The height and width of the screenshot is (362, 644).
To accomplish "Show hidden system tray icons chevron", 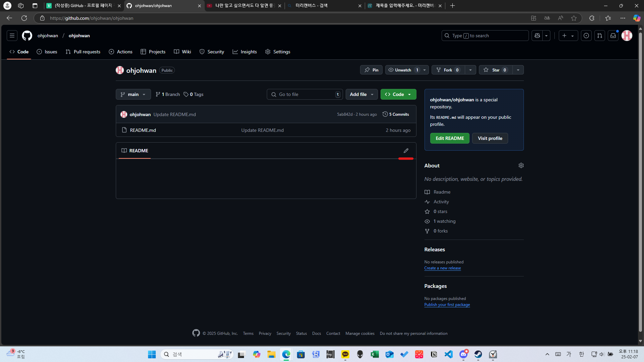I will click(x=547, y=354).
